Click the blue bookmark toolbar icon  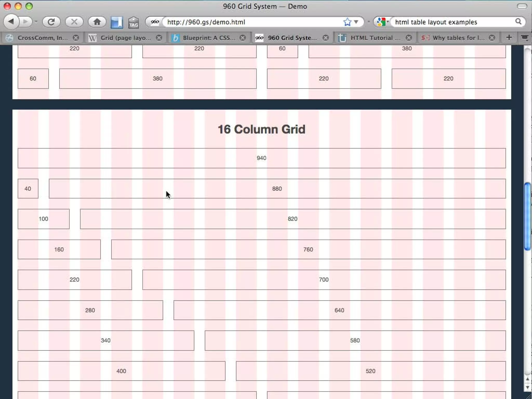pos(117,22)
